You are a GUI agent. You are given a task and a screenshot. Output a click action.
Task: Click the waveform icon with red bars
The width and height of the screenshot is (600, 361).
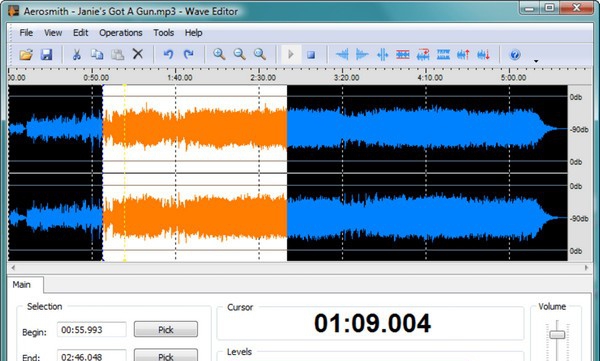pyautogui.click(x=403, y=54)
